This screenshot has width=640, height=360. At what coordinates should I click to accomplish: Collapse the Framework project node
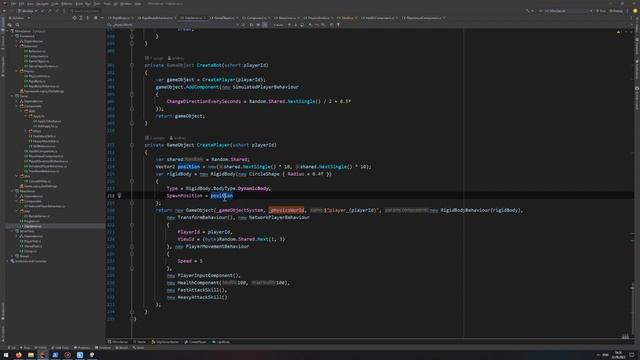tap(12, 36)
